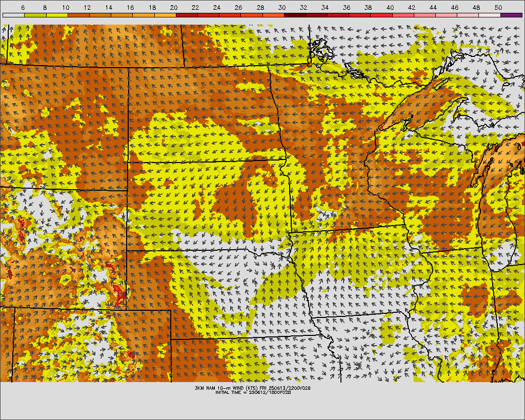Viewport: 525px width, 420px height.
Task: Click the legend label 36
Action: tap(347, 7)
